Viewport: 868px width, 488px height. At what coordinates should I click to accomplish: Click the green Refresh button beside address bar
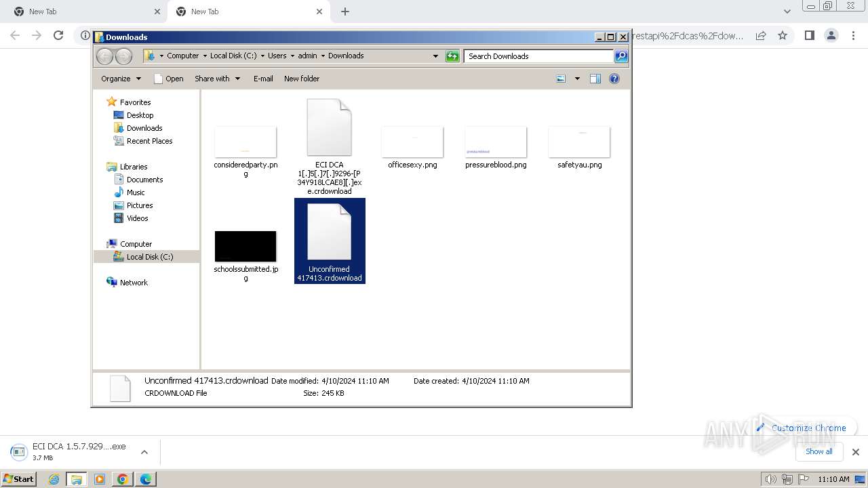(452, 56)
